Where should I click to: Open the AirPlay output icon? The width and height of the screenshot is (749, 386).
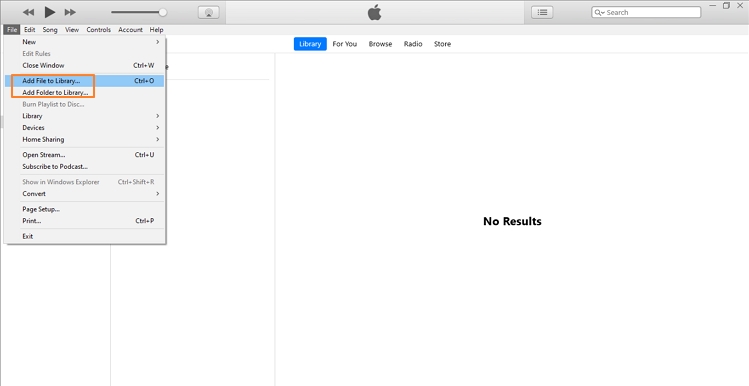pos(209,12)
